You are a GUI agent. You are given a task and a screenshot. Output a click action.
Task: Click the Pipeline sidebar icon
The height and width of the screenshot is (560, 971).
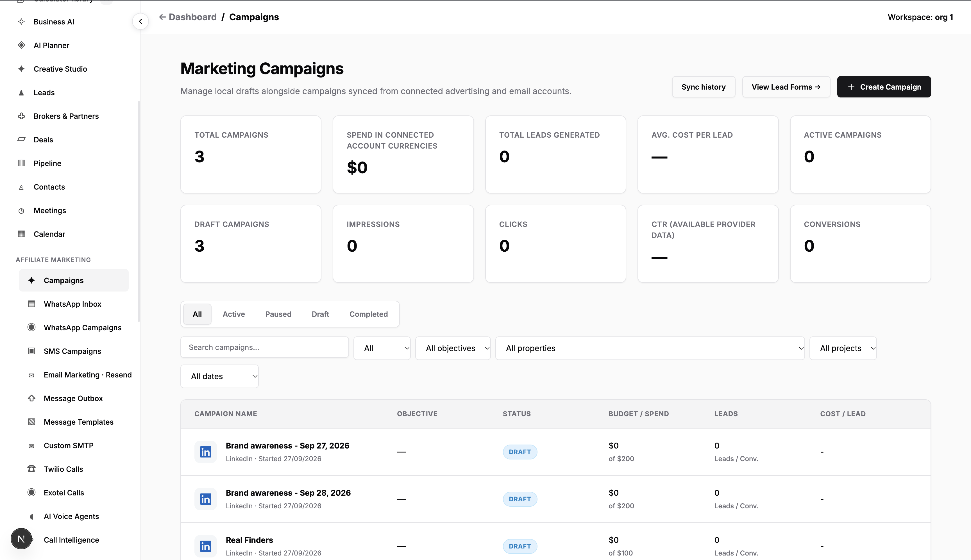point(22,163)
